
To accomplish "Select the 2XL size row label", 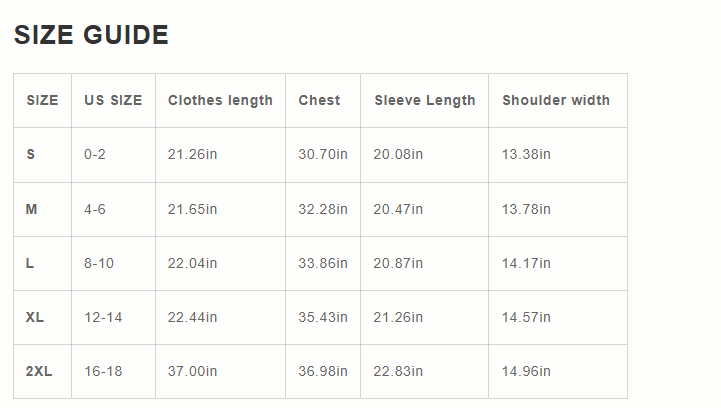I will pyautogui.click(x=39, y=371).
